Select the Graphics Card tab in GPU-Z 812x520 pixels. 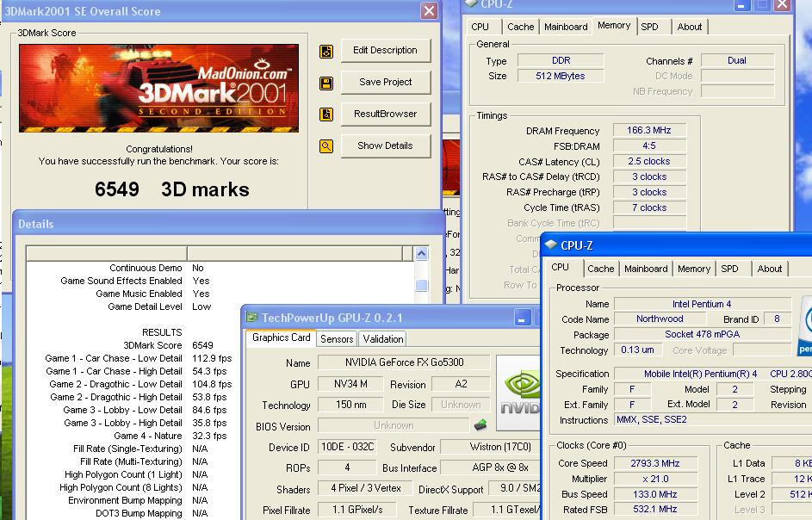pyautogui.click(x=281, y=337)
